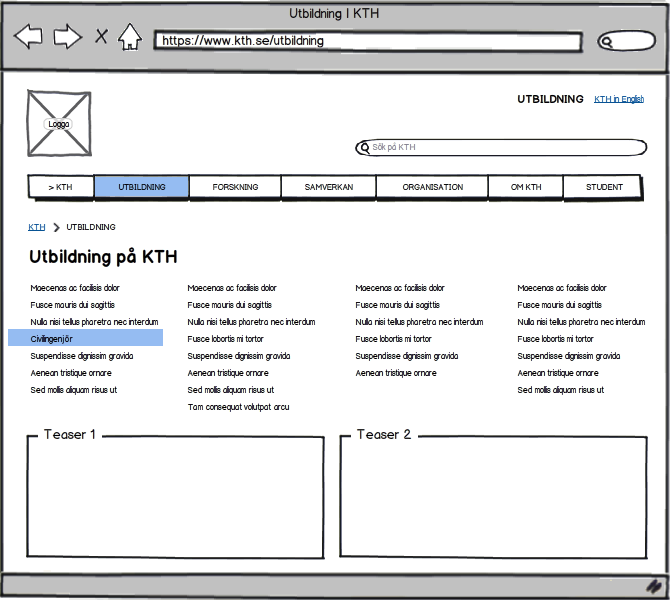Click the browser back arrow
The width and height of the screenshot is (670, 600).
pos(28,36)
